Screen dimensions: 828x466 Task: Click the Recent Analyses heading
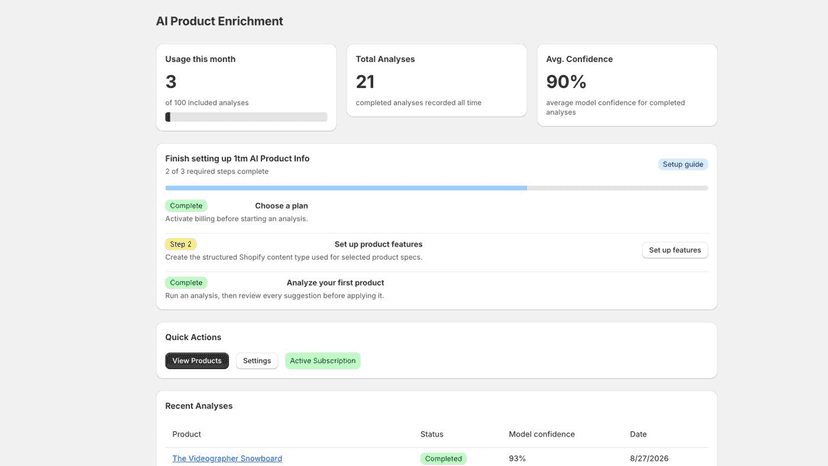[x=199, y=406]
